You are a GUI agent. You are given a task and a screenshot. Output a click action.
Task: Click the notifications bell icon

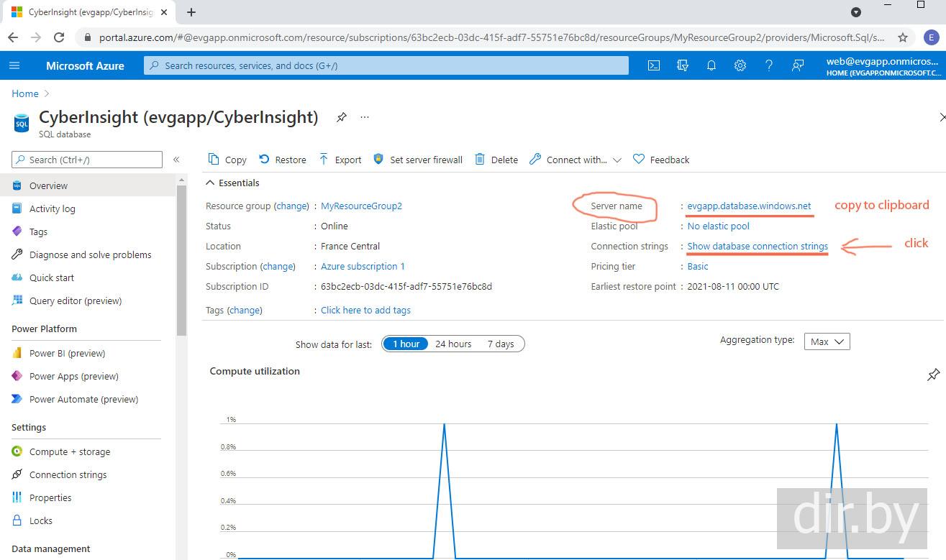711,65
